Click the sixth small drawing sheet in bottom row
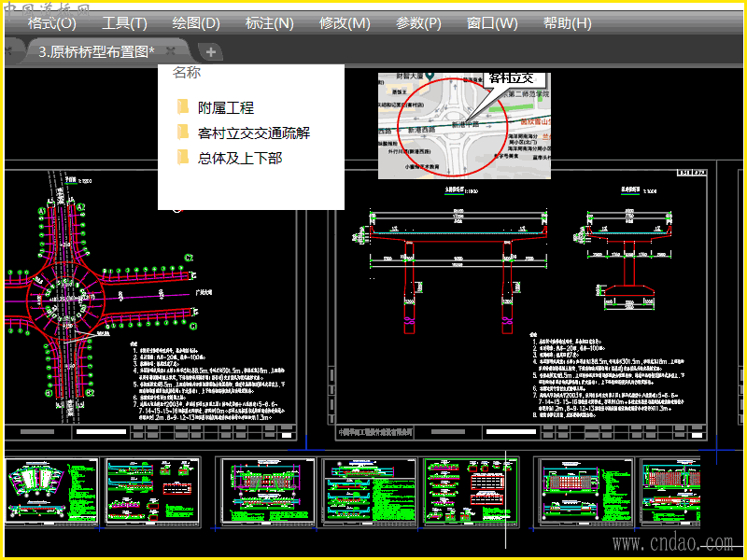This screenshot has height=560, width=747. click(585, 492)
